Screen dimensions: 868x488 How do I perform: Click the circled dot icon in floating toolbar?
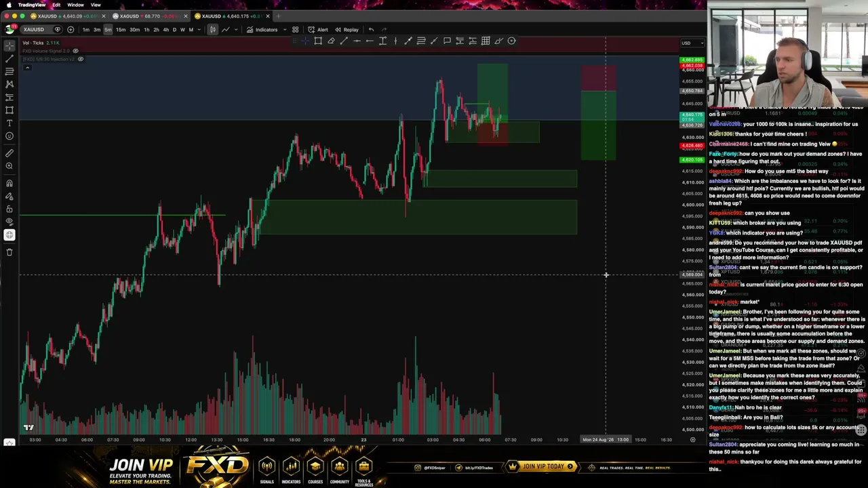tap(511, 41)
